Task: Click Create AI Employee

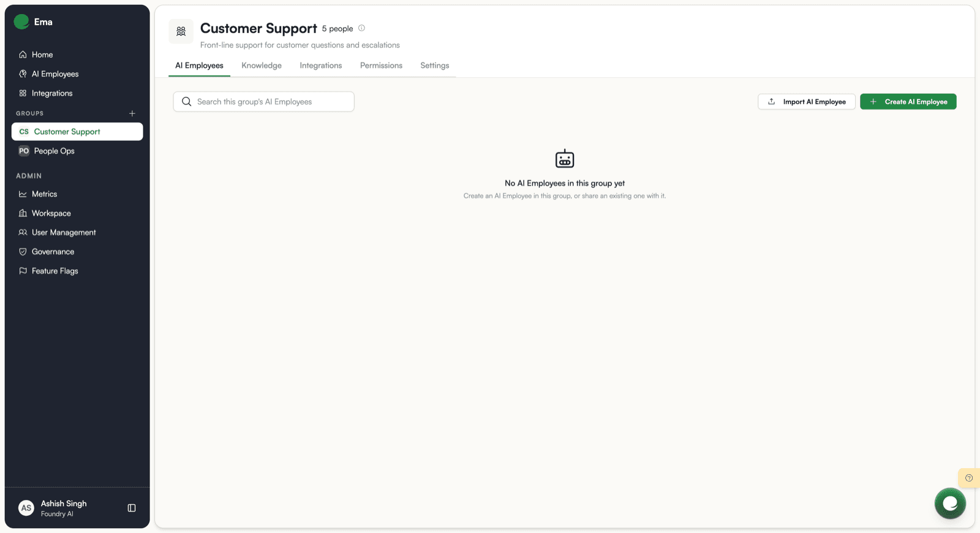Action: [908, 102]
